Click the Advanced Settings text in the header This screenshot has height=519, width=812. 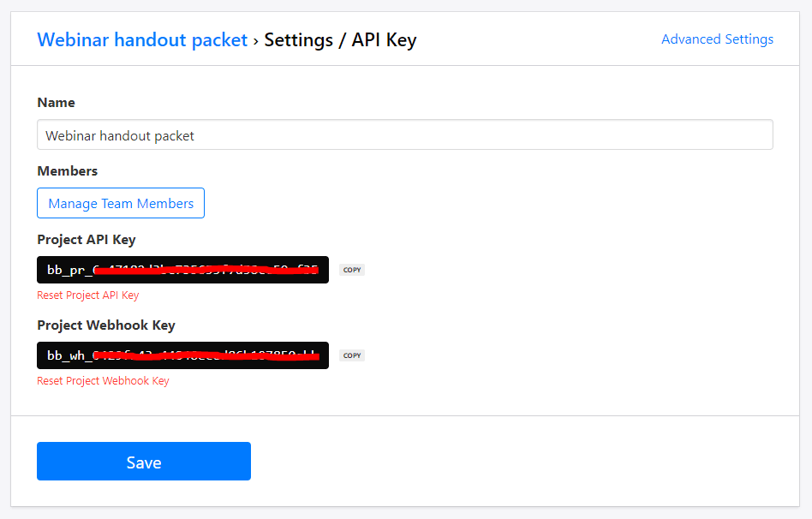717,39
